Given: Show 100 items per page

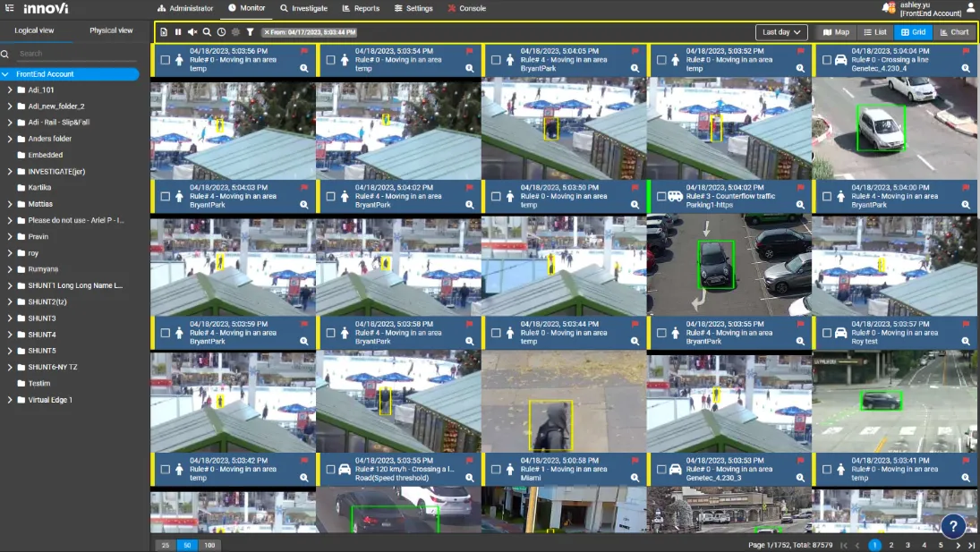Looking at the screenshot, I should (209, 545).
